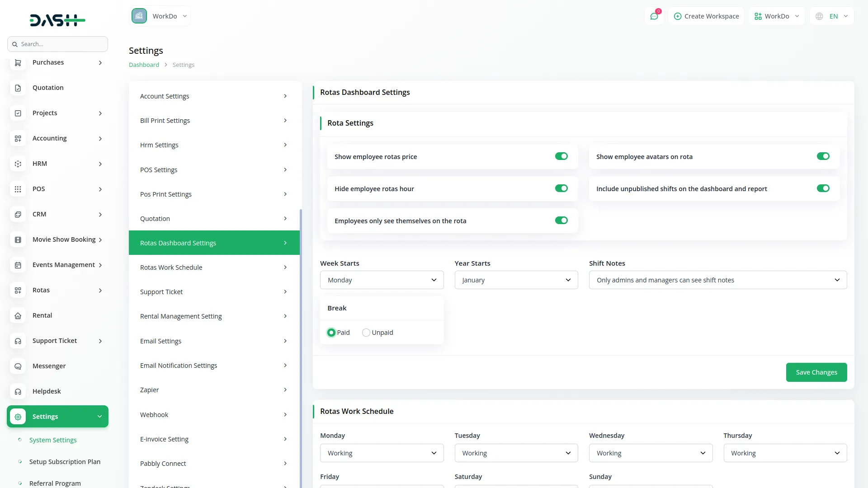Click the Helpdesk headset icon
This screenshot has width=868, height=488.
(18, 392)
